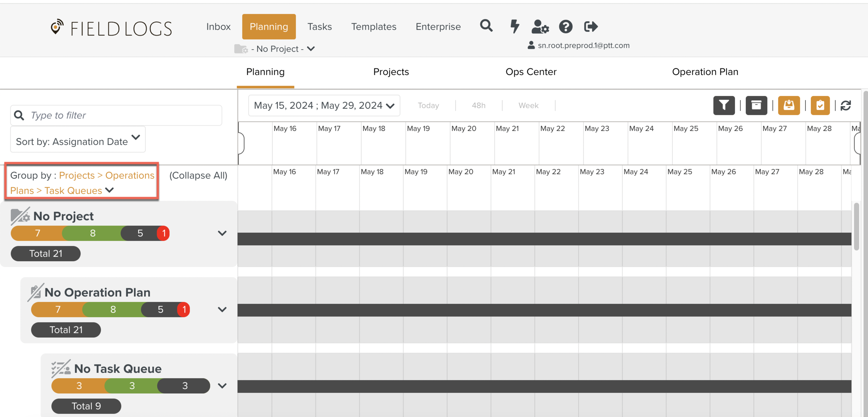Open the May 15 - May 29 date range dropdown

324,105
